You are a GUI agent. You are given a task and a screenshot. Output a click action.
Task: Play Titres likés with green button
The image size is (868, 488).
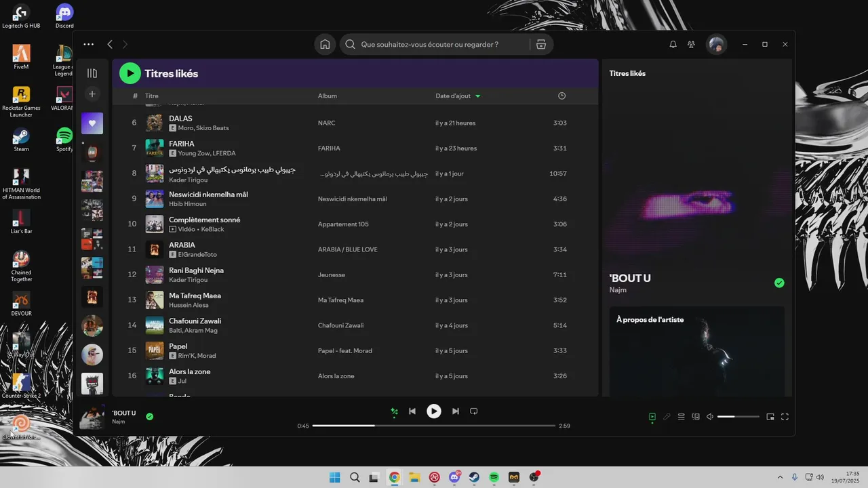[130, 73]
